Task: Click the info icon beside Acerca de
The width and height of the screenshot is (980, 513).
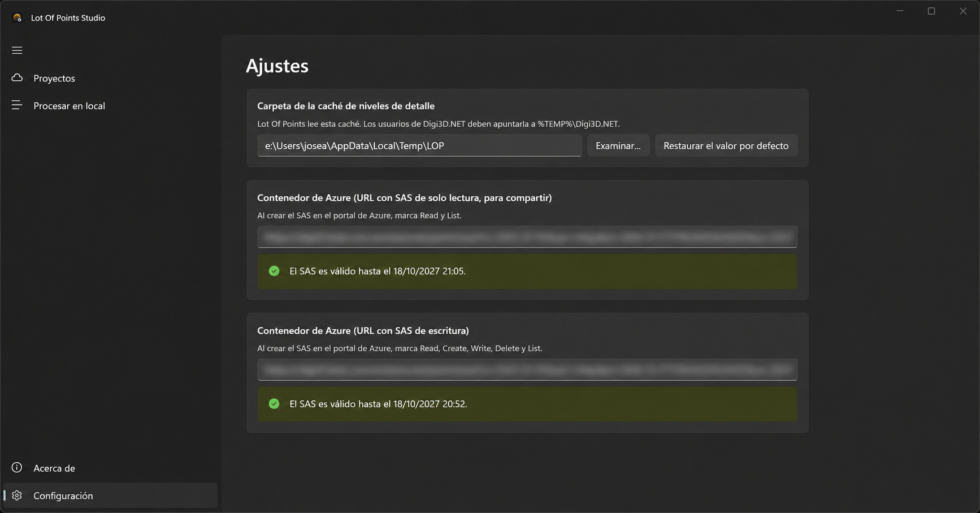Action: pyautogui.click(x=17, y=467)
